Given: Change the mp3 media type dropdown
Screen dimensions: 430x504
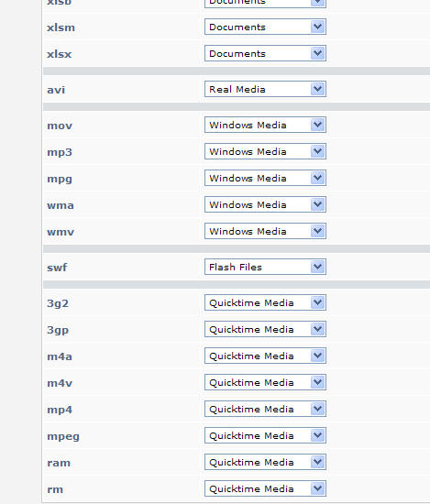Looking at the screenshot, I should point(265,152).
